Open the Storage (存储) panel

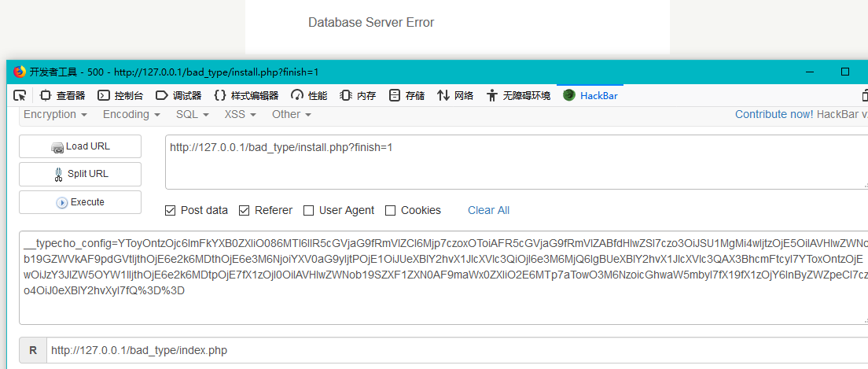pos(406,95)
